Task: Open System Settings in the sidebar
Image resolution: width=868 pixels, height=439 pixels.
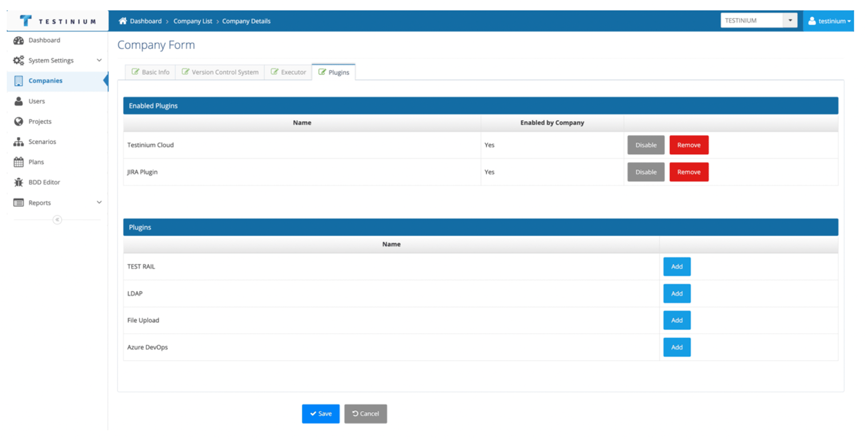Action: click(57, 61)
